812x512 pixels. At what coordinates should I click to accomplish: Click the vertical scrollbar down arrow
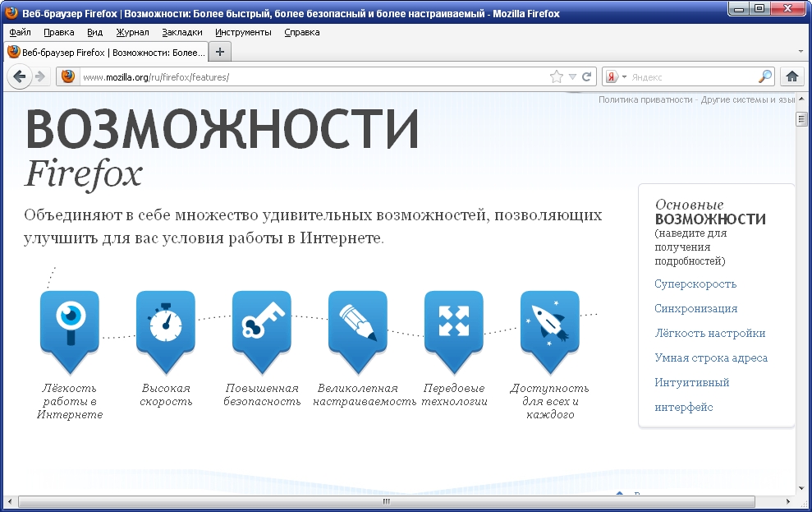(801, 488)
